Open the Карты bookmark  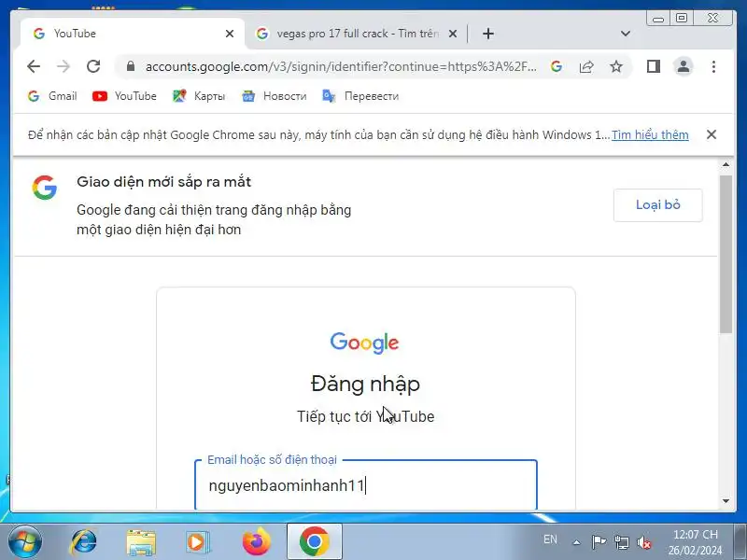click(199, 96)
